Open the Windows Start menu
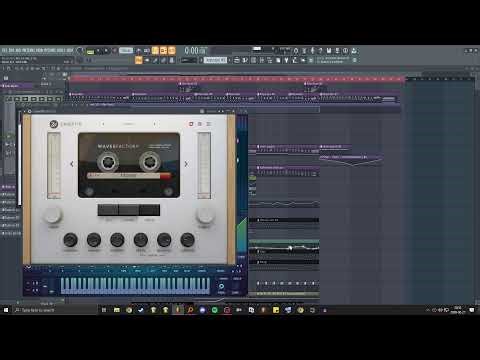The width and height of the screenshot is (480, 360). [x=6, y=310]
